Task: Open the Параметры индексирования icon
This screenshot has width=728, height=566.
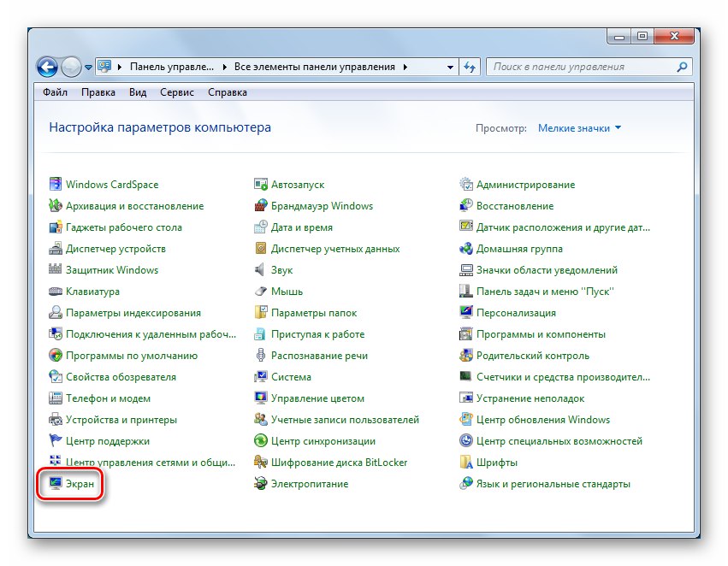Action: 56,313
